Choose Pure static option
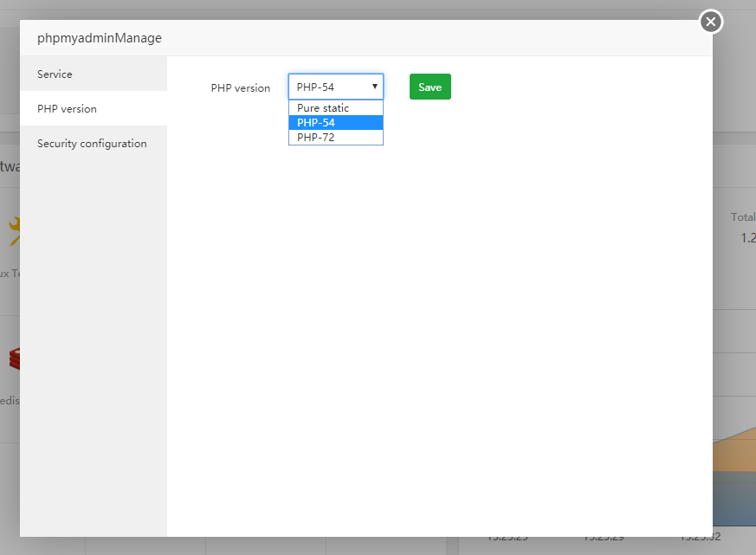This screenshot has height=555, width=756. [x=336, y=108]
